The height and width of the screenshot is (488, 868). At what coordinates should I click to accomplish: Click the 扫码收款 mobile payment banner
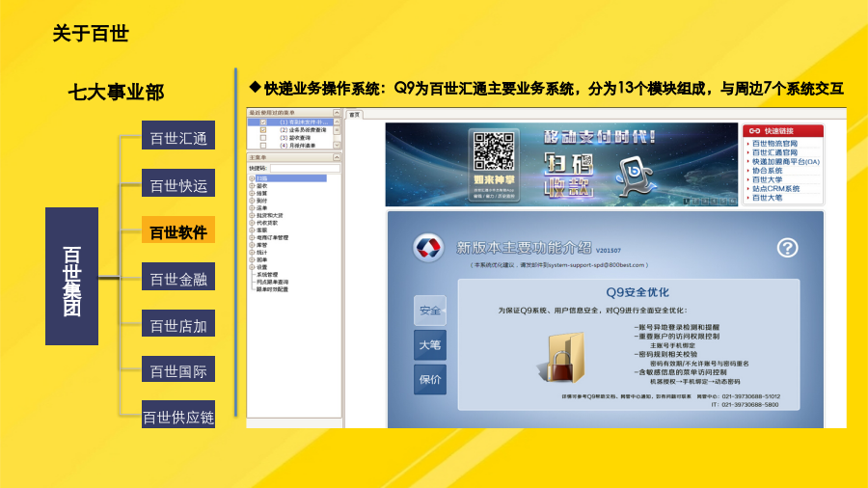point(561,164)
